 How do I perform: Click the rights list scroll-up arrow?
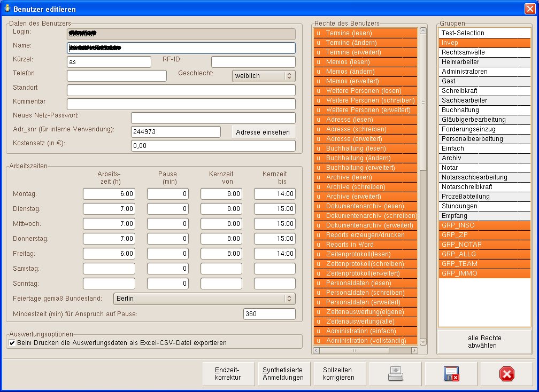coord(423,31)
